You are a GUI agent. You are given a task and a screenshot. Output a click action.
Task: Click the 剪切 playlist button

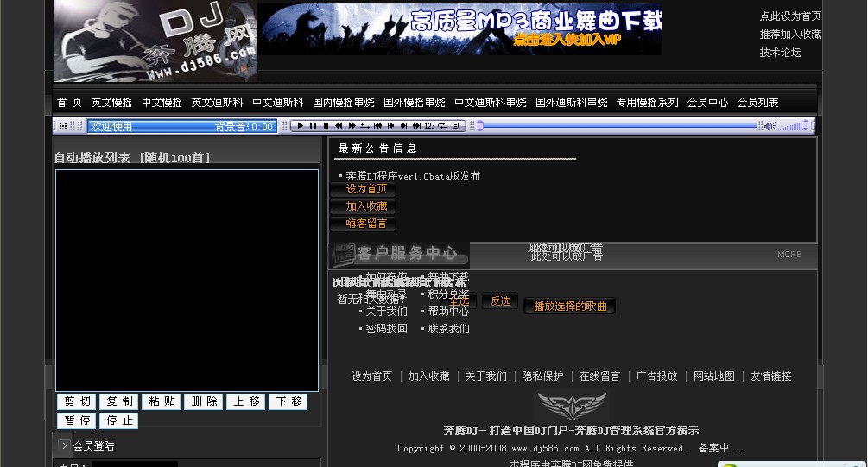pyautogui.click(x=77, y=401)
